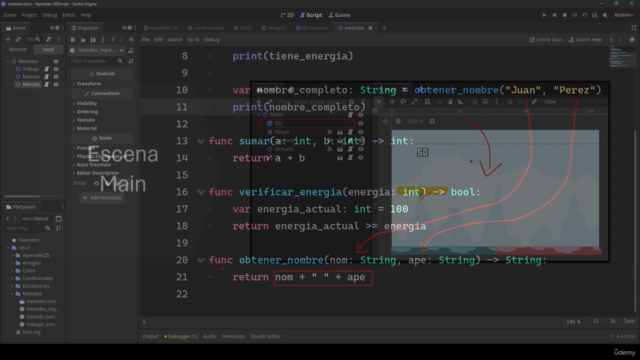640x360 pixels.
Task: Add a new child node in Scene dock
Action: 8,39
